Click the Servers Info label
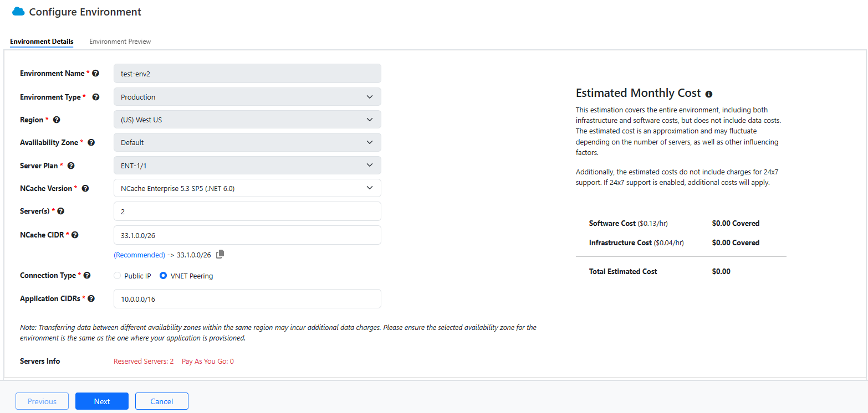This screenshot has width=868, height=413. click(40, 362)
